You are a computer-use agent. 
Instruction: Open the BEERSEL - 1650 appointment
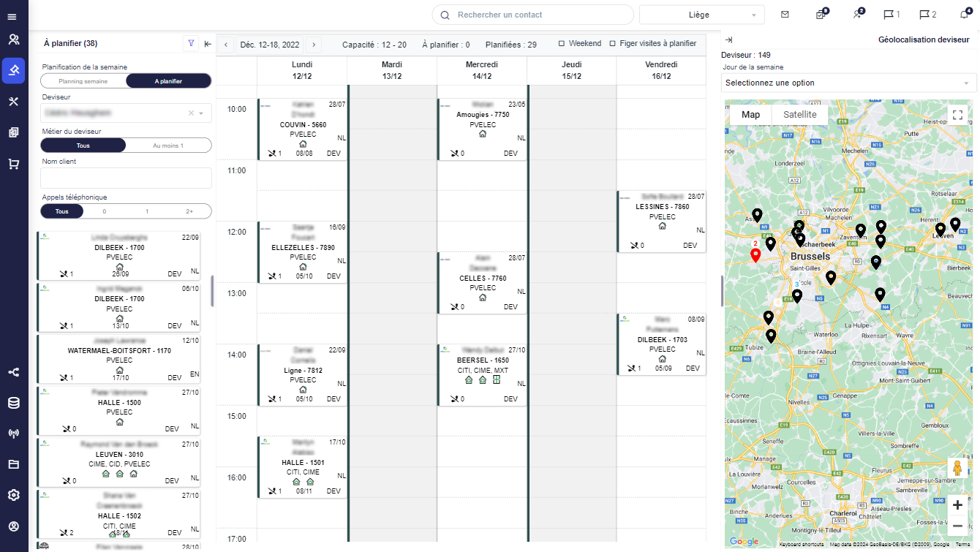pos(482,375)
